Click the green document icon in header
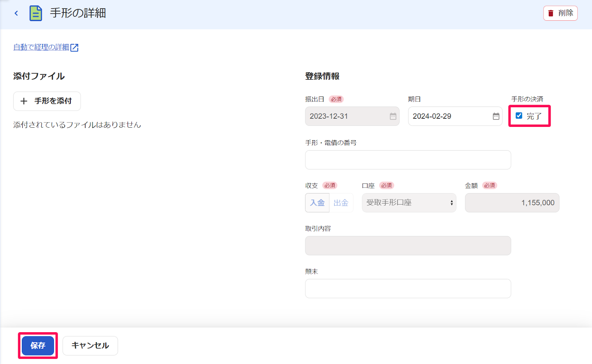The height and width of the screenshot is (364, 592). click(36, 13)
